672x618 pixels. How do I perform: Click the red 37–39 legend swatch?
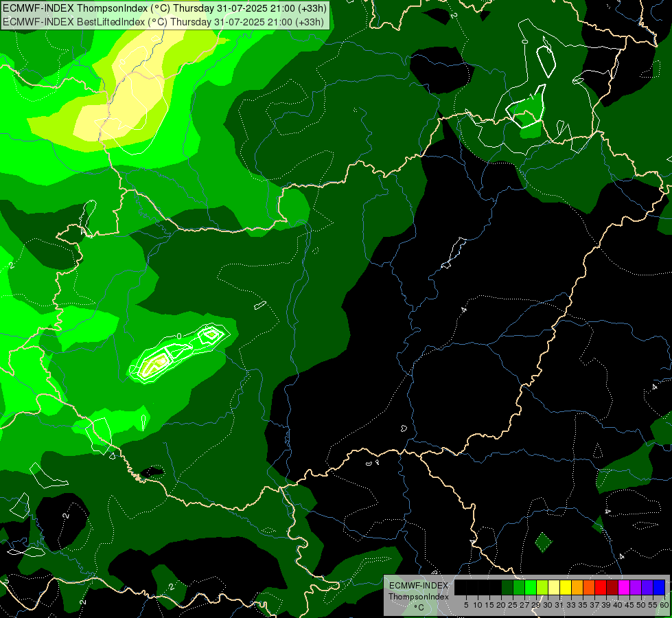601,587
